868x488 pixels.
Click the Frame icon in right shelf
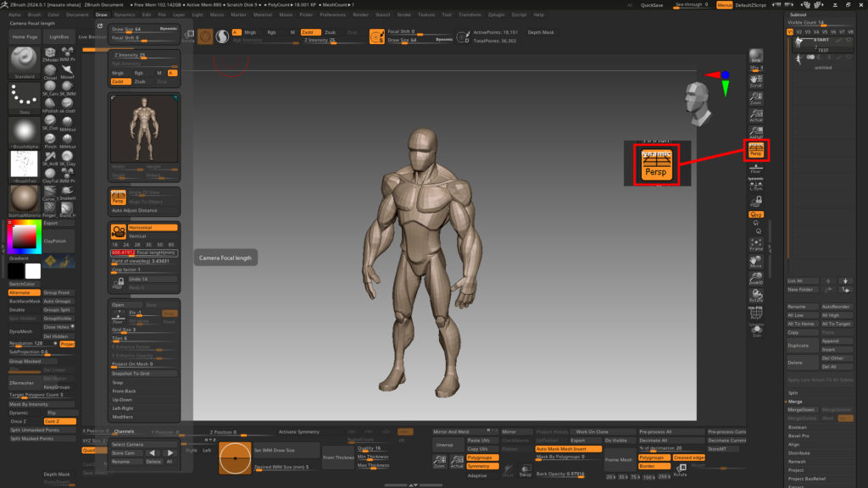(x=755, y=245)
